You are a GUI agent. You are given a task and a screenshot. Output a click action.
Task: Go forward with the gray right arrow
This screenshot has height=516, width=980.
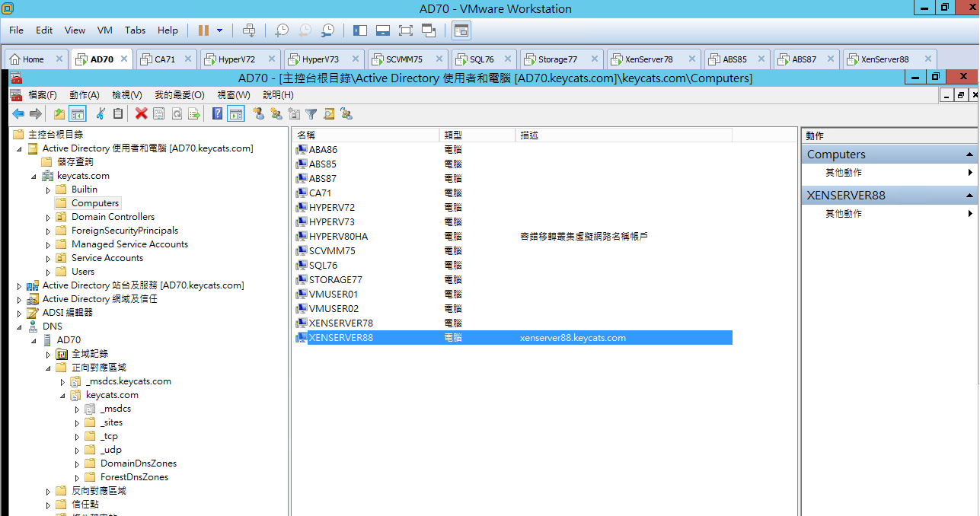click(x=35, y=114)
